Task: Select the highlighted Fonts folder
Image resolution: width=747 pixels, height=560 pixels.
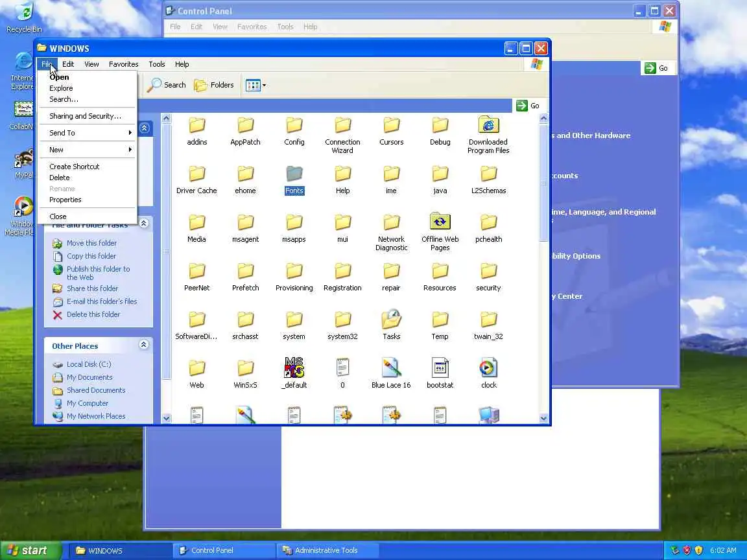Action: (x=294, y=180)
